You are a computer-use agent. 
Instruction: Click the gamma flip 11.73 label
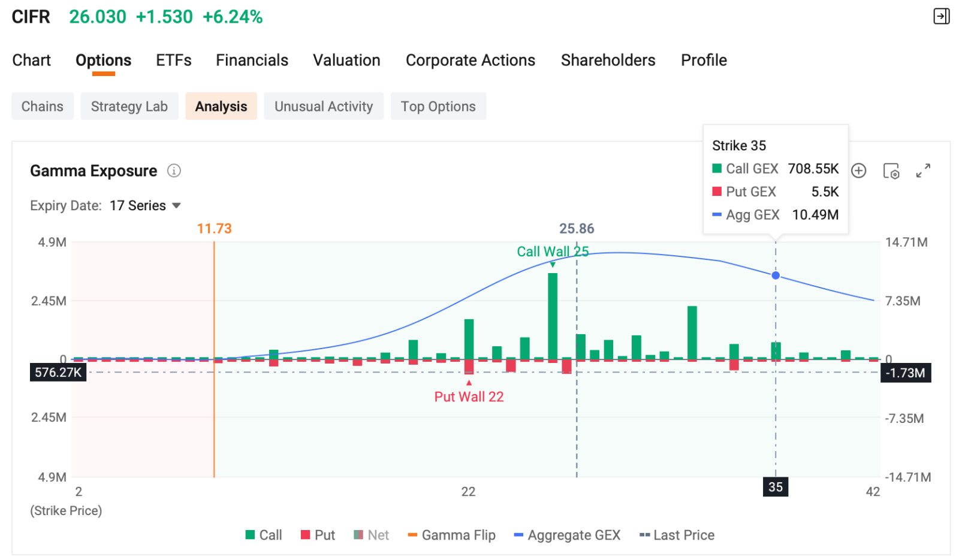click(214, 229)
